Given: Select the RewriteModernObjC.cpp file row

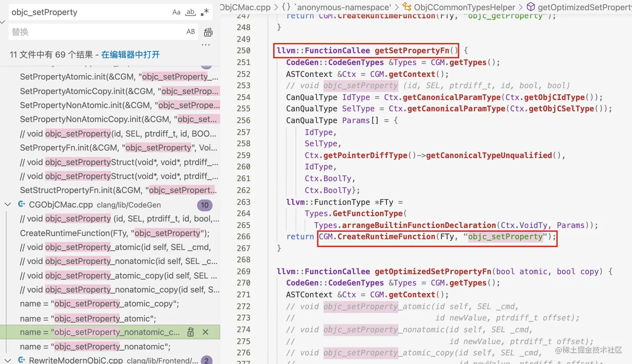Looking at the screenshot, I should tap(110, 360).
